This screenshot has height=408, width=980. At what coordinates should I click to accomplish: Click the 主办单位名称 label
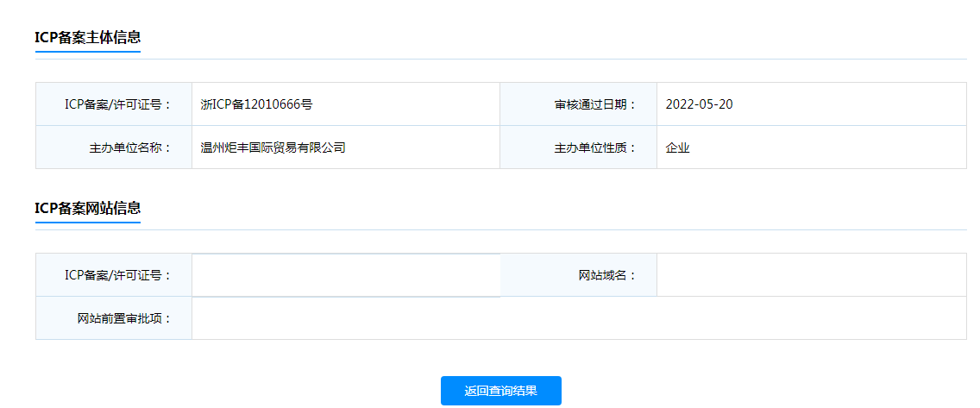(x=130, y=148)
